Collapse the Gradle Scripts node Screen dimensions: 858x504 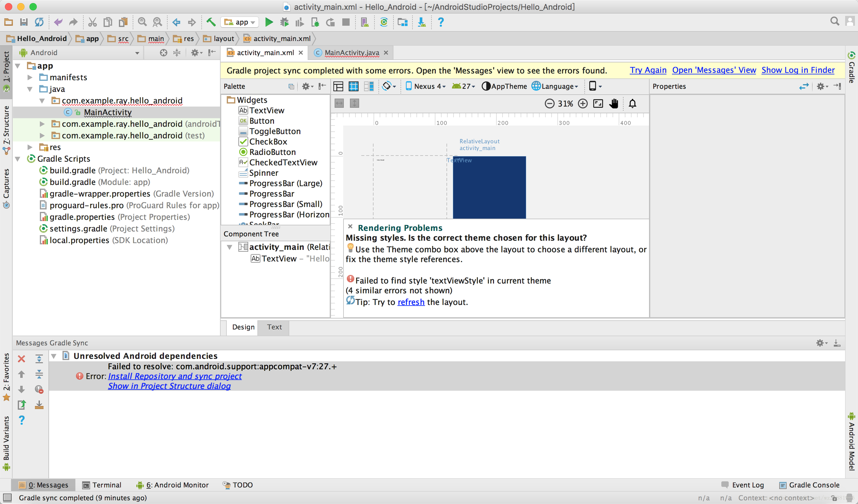tap(18, 159)
